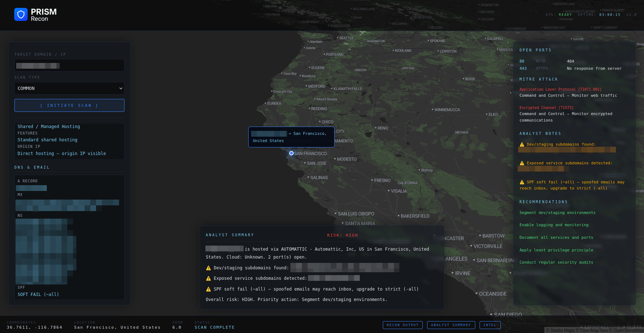Viewport: 644px width, 333px height.
Task: Click the 'San Francisco, United States' location value
Action: click(x=117, y=328)
